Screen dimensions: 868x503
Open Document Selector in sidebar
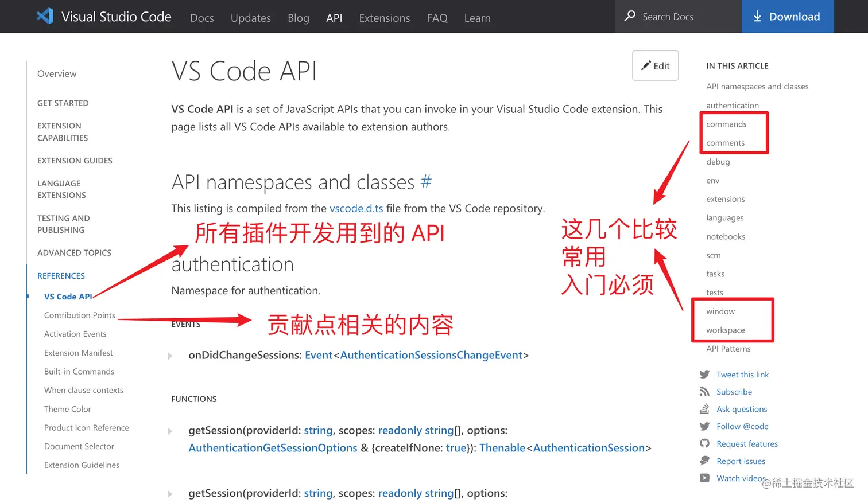(x=79, y=446)
